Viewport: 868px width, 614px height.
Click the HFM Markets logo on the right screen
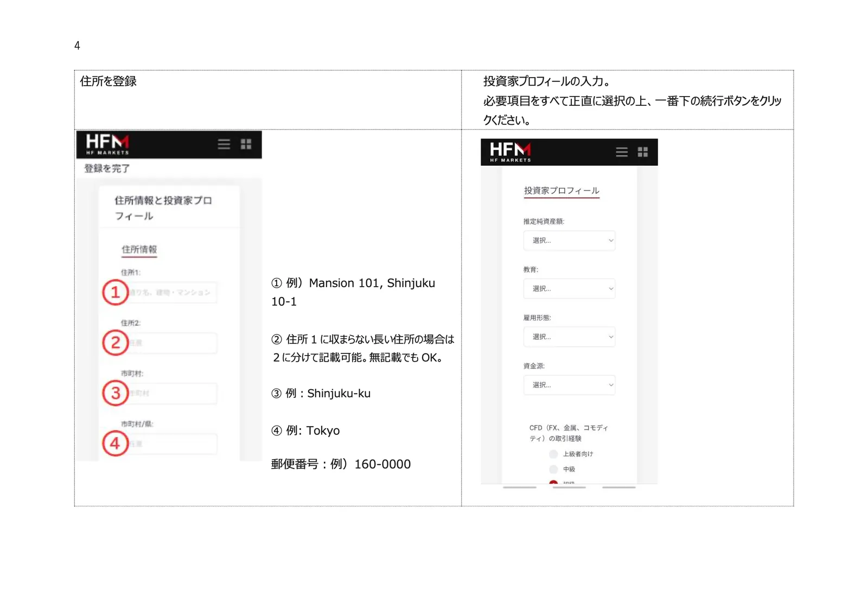(510, 151)
